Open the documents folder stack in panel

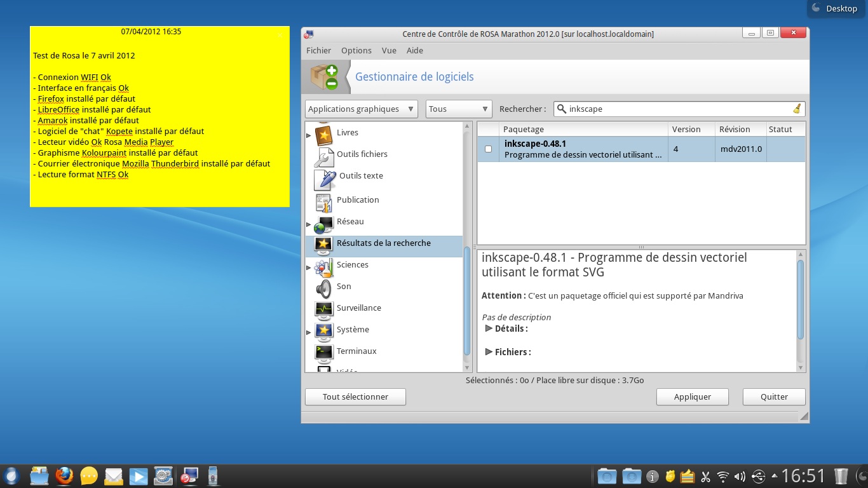pos(607,475)
